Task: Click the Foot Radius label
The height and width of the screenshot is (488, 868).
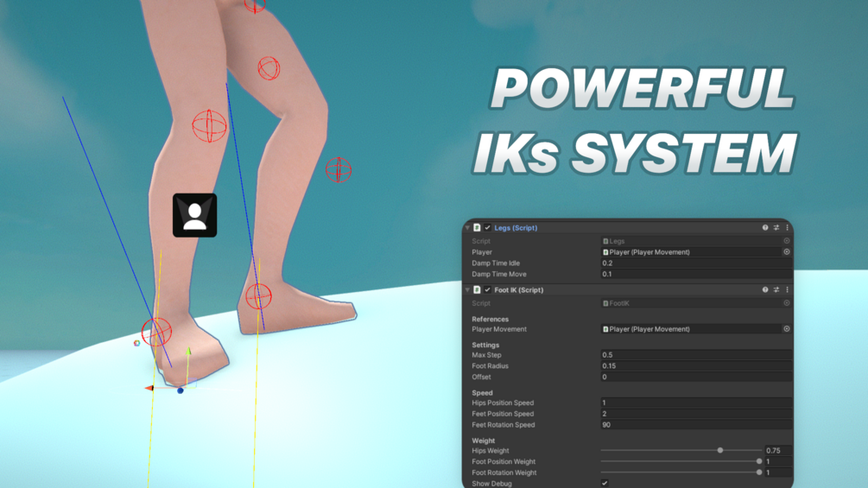Action: (490, 366)
